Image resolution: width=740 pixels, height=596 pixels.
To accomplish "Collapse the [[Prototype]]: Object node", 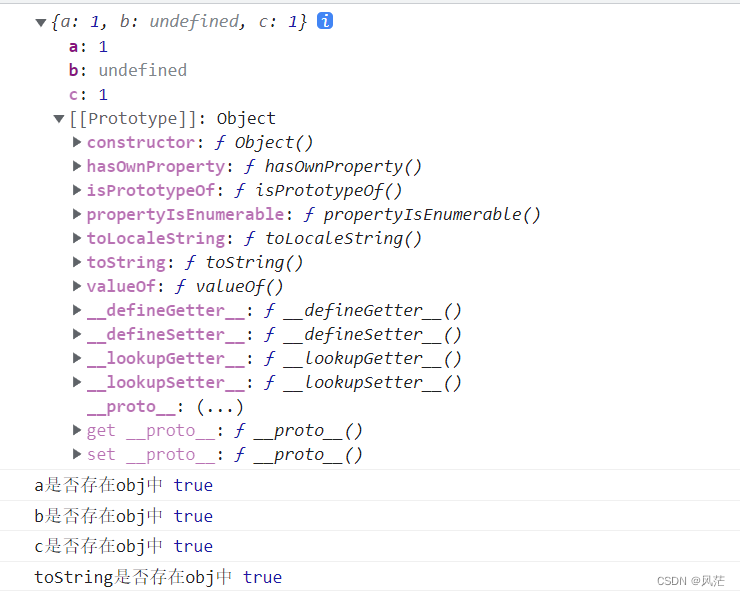I will tap(59, 119).
